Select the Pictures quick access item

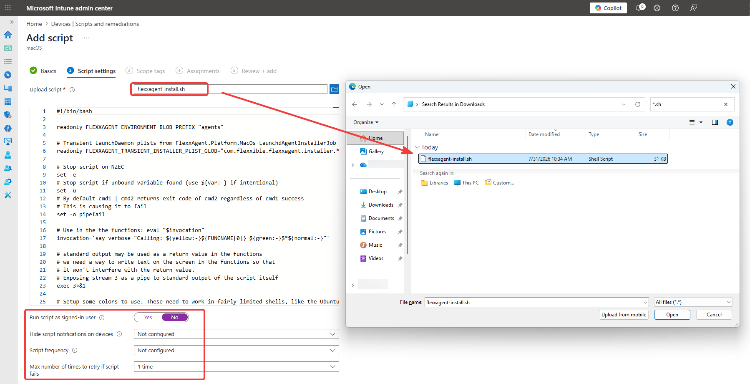pyautogui.click(x=377, y=231)
